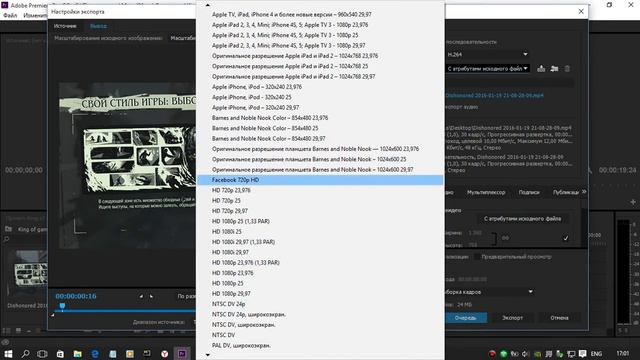Open Yandex browser from taskbar
The width and height of the screenshot is (640, 360).
pyautogui.click(x=164, y=354)
